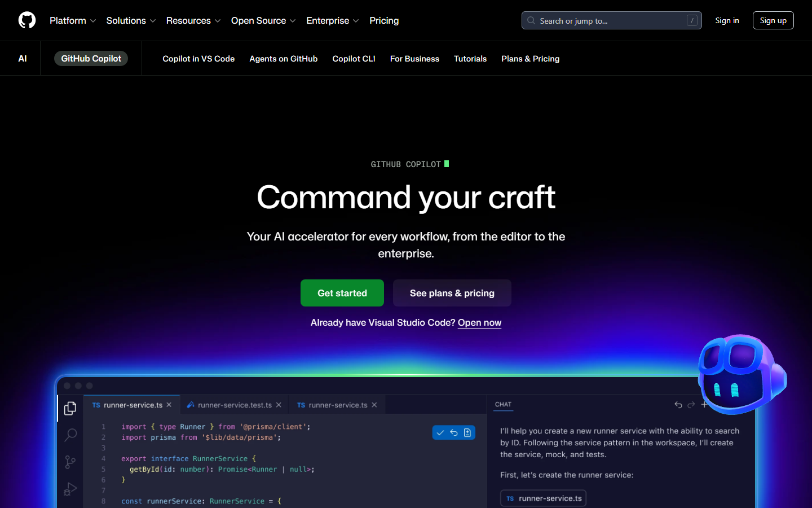Click code line 'const runnerService: RunnerService'
The height and width of the screenshot is (508, 812).
(201, 501)
